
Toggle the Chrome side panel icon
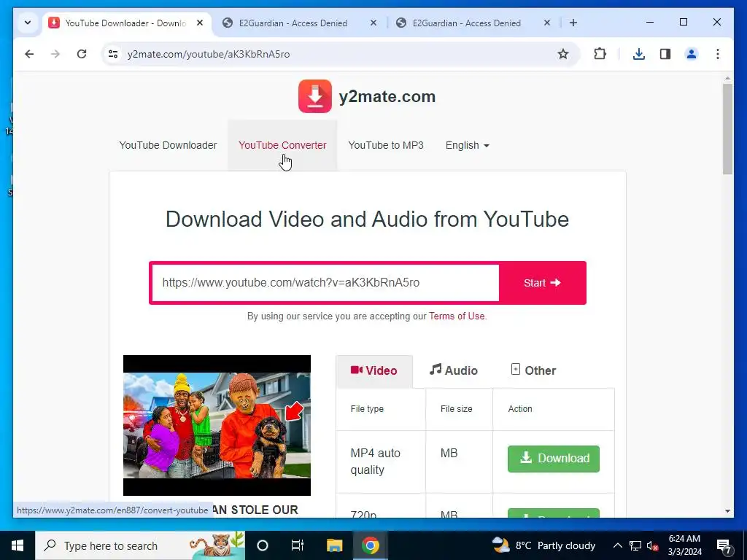[665, 54]
